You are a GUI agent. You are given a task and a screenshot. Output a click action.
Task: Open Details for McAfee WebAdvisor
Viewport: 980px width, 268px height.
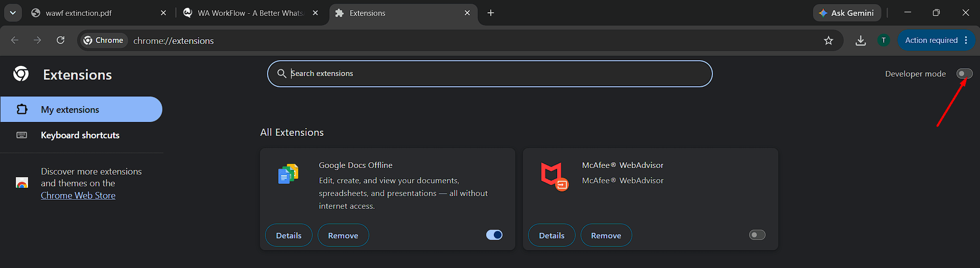tap(552, 235)
